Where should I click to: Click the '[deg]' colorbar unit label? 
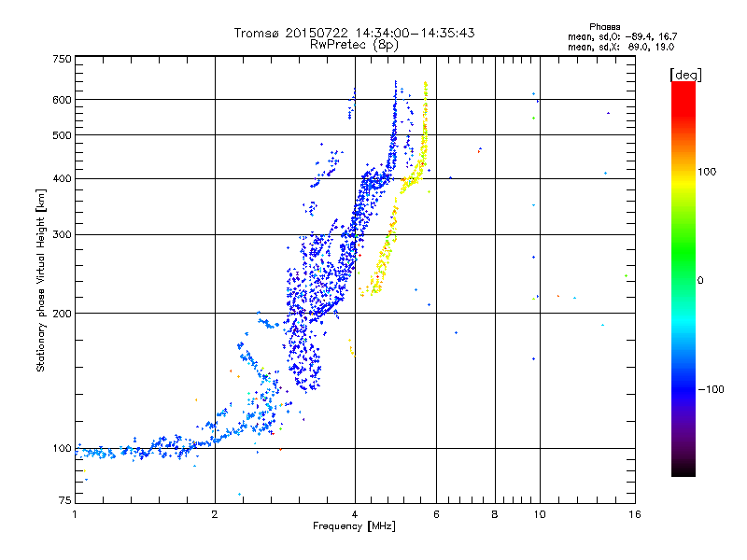pos(685,75)
